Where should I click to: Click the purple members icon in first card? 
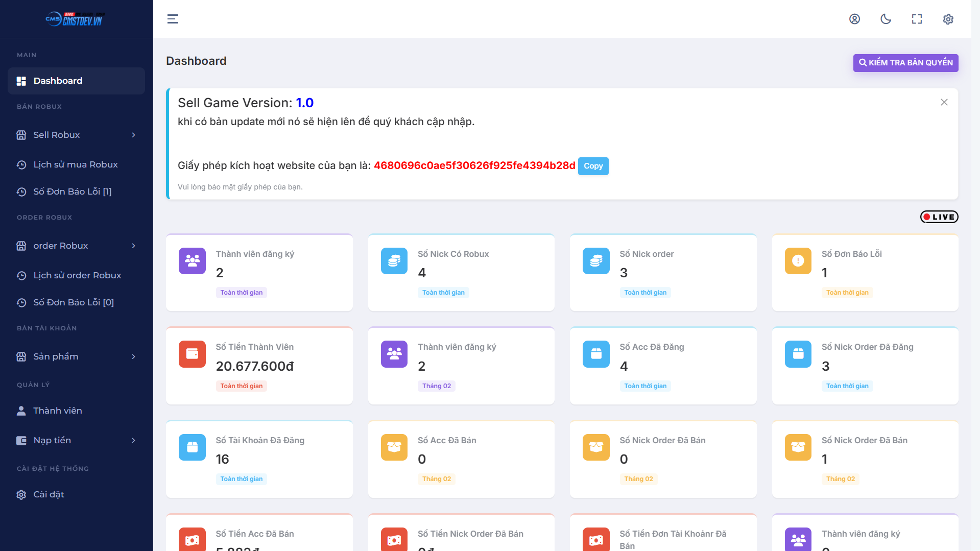coord(192,261)
